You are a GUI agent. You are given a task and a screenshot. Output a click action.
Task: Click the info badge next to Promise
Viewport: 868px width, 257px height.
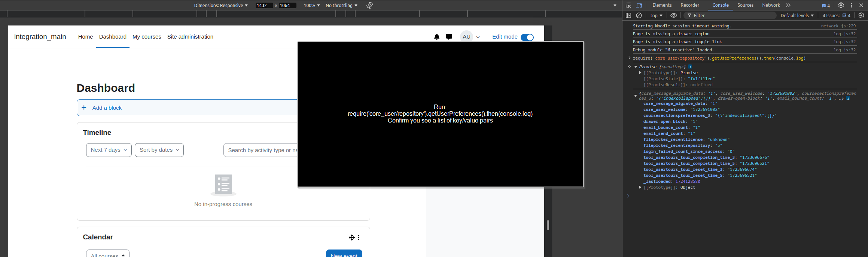(x=690, y=67)
